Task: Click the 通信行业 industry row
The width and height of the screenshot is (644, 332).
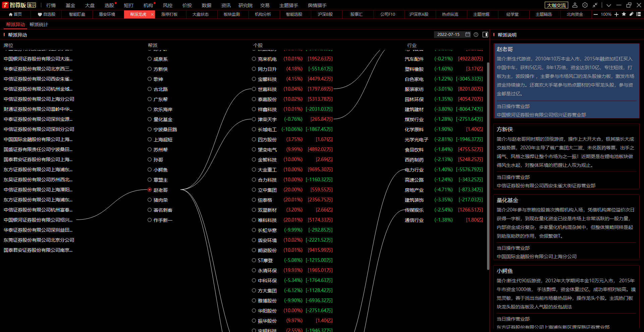Action: [x=444, y=220]
